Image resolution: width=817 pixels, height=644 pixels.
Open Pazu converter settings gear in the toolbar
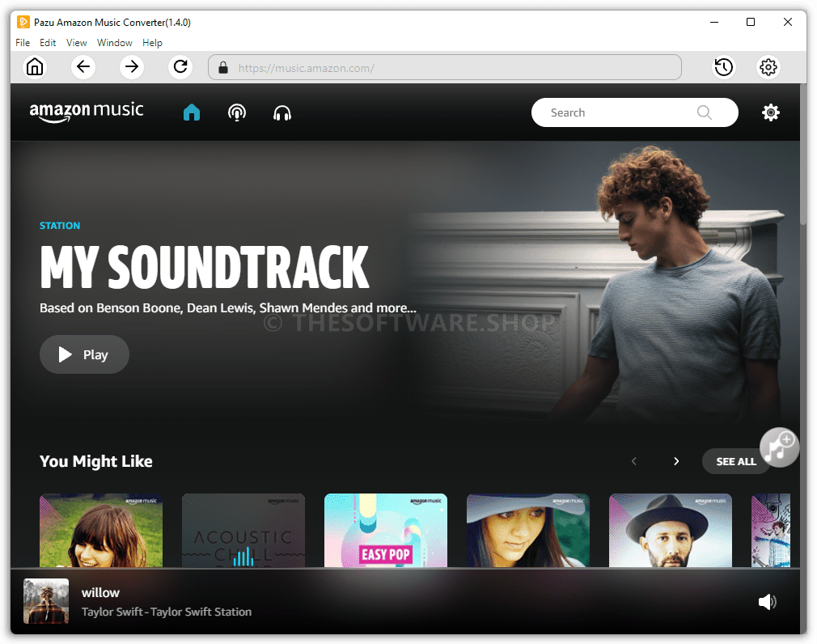pos(768,66)
